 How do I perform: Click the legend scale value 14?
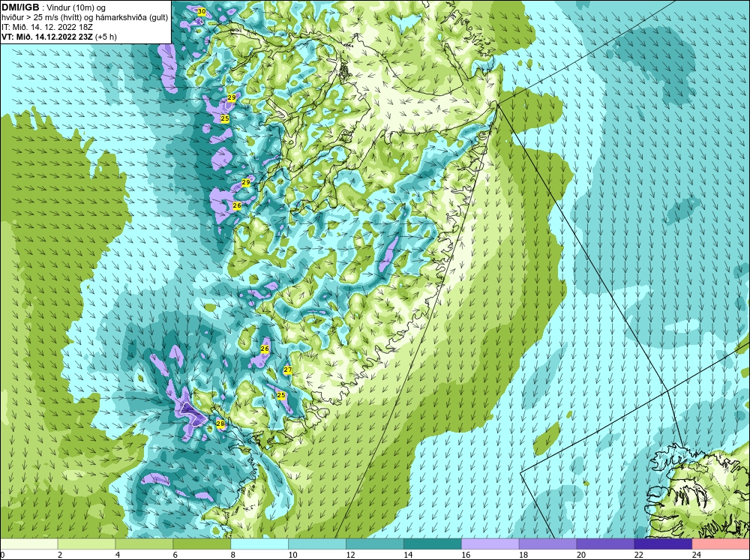pyautogui.click(x=408, y=555)
